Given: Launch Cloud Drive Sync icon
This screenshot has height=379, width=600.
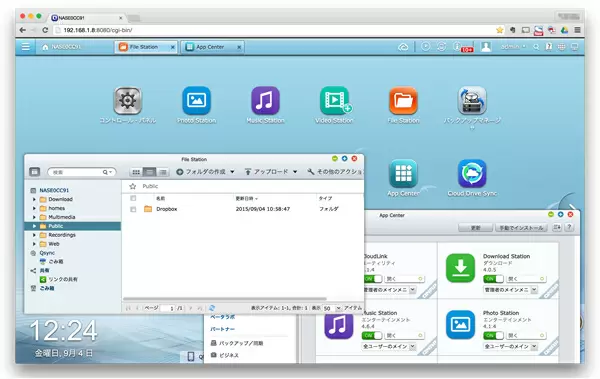Looking at the screenshot, I should [x=472, y=173].
